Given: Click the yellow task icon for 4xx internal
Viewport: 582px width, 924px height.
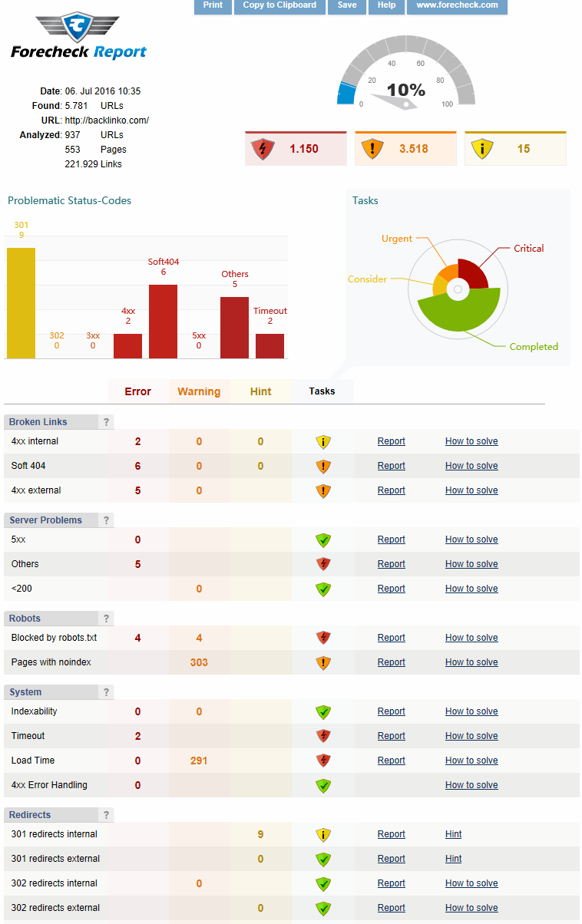Looking at the screenshot, I should pos(323,441).
